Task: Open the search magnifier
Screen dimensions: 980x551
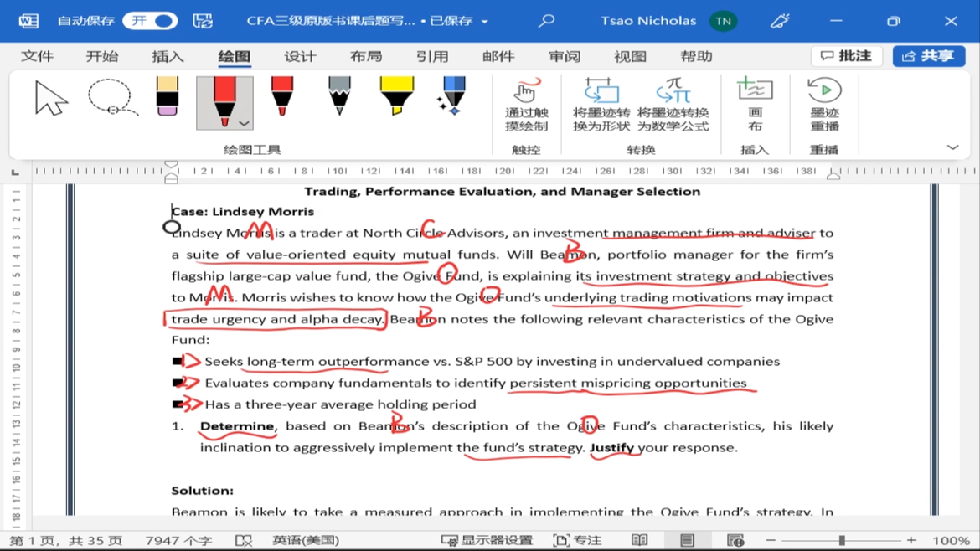Action: coord(546,21)
